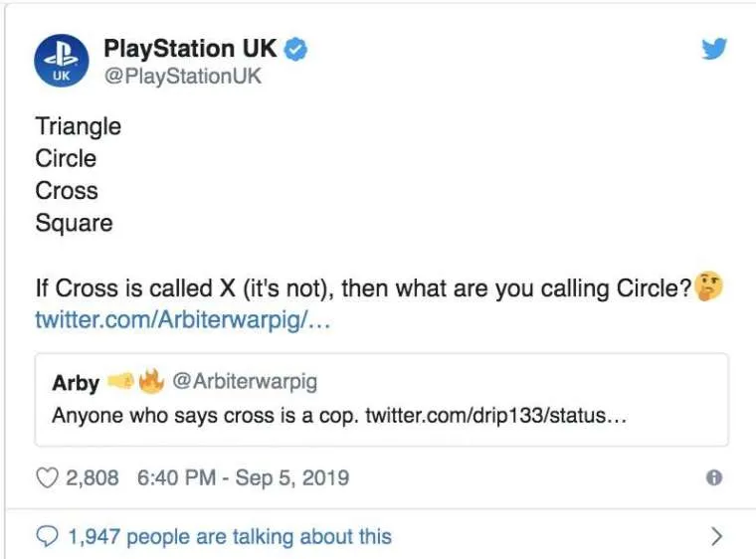Click the fire emoji beside Arby
This screenshot has width=756, height=559.
pos(150,381)
